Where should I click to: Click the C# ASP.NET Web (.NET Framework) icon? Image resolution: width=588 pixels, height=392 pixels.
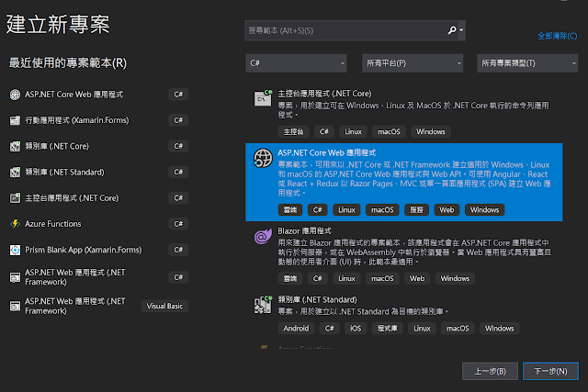[x=15, y=277]
